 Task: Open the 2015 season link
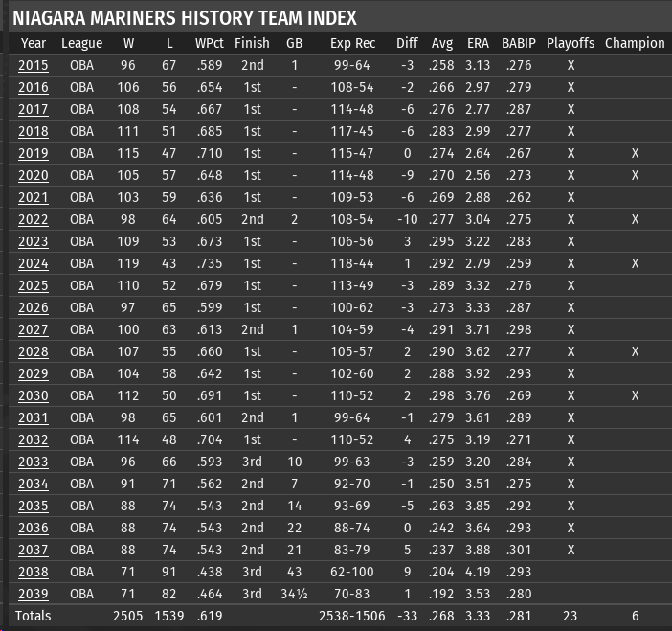(34, 65)
